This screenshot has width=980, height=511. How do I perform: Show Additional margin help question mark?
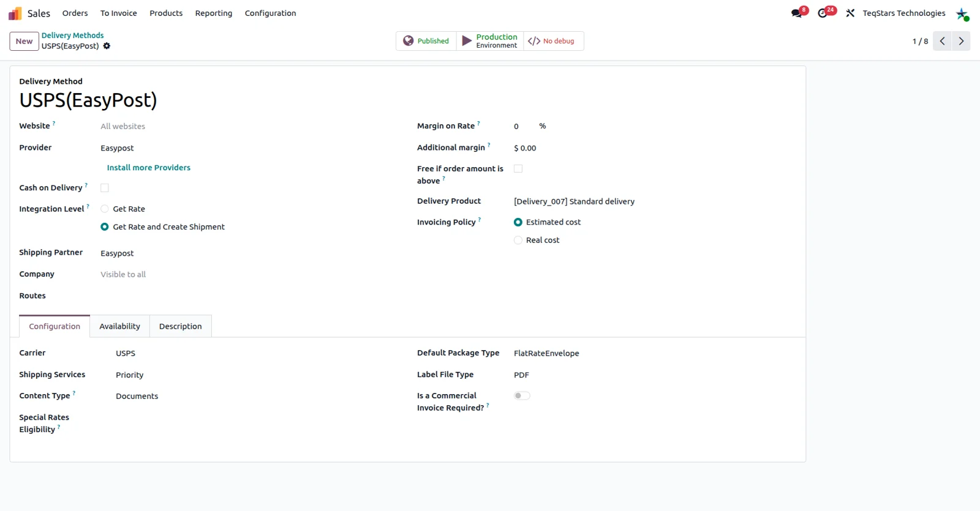tap(489, 145)
